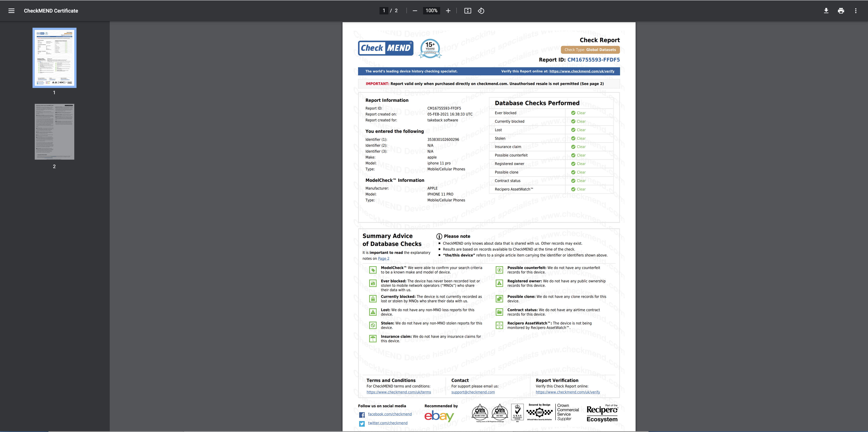Click the zoom in plus button
Image resolution: width=868 pixels, height=432 pixels.
click(x=448, y=11)
